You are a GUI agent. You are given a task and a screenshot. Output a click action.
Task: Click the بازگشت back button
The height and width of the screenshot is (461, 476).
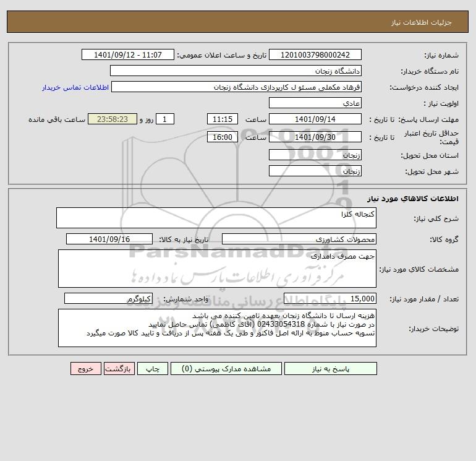pyautogui.click(x=119, y=369)
